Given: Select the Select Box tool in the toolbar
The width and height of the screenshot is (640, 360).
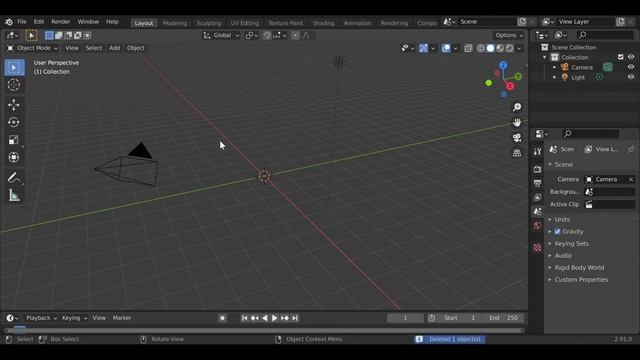Looking at the screenshot, I should pyautogui.click(x=14, y=67).
